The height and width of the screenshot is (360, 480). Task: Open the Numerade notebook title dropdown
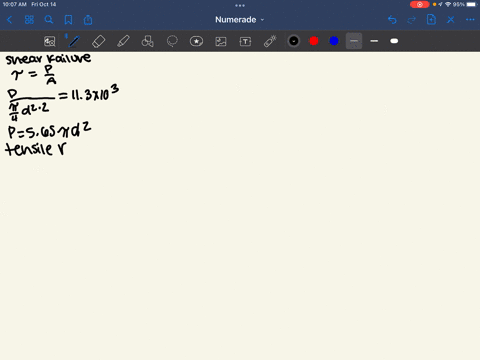click(x=239, y=20)
